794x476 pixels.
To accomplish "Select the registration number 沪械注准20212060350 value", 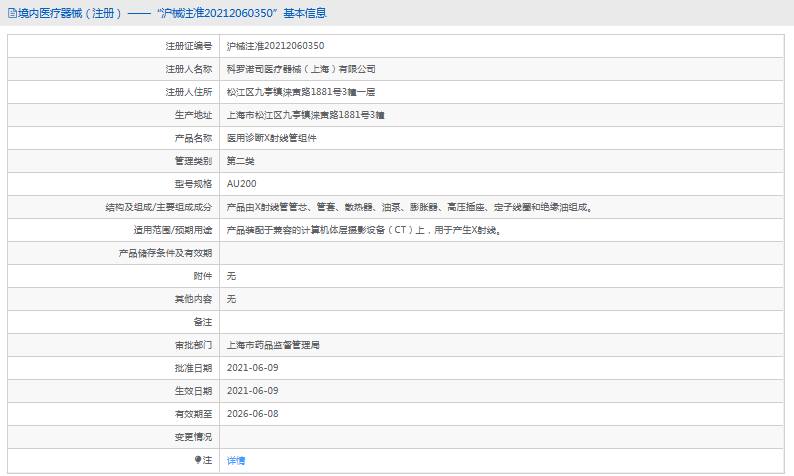I will (x=275, y=46).
